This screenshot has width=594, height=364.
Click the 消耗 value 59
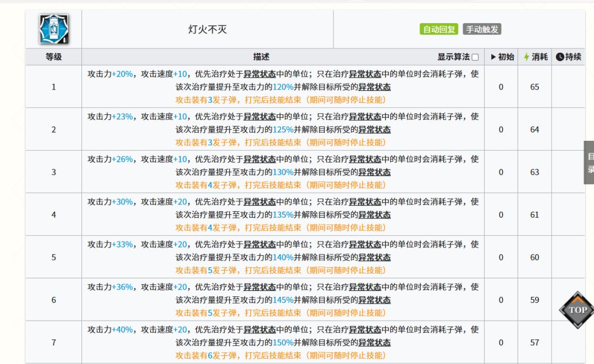pyautogui.click(x=535, y=300)
